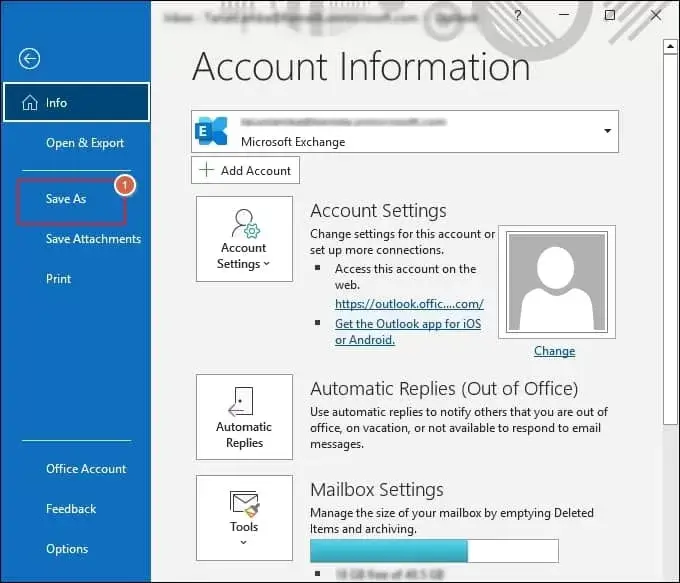This screenshot has height=583, width=680.
Task: Click the Microsoft Exchange logo icon
Action: (x=211, y=131)
